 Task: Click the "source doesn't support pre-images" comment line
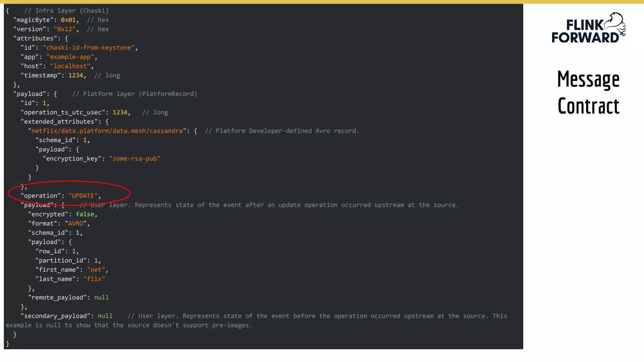(x=129, y=325)
